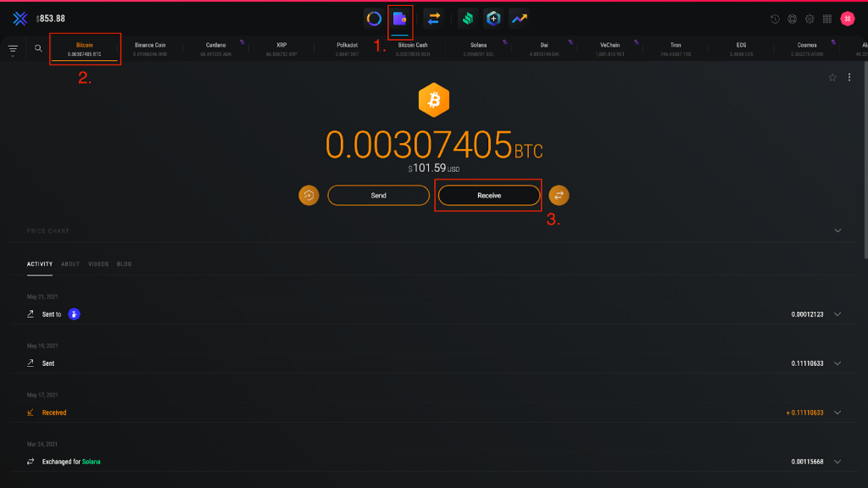The height and width of the screenshot is (488, 868).
Task: Select the Polkadot asset tab
Action: click(347, 48)
